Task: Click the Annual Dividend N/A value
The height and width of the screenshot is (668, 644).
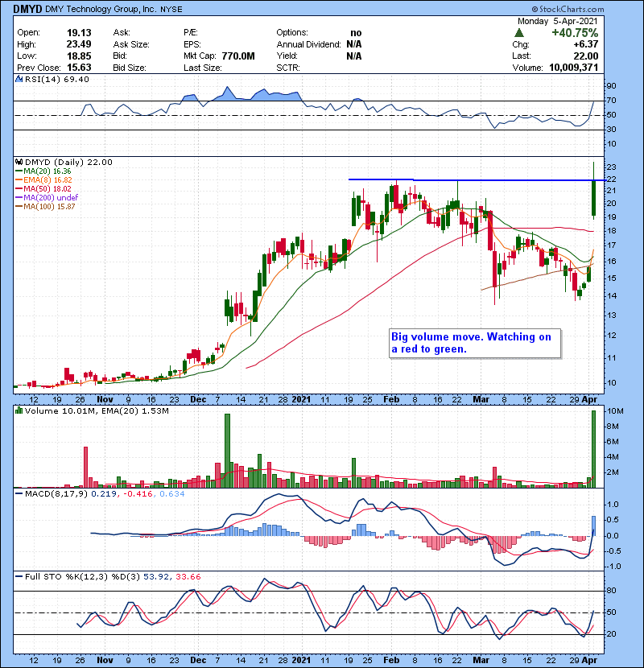Action: (x=353, y=44)
